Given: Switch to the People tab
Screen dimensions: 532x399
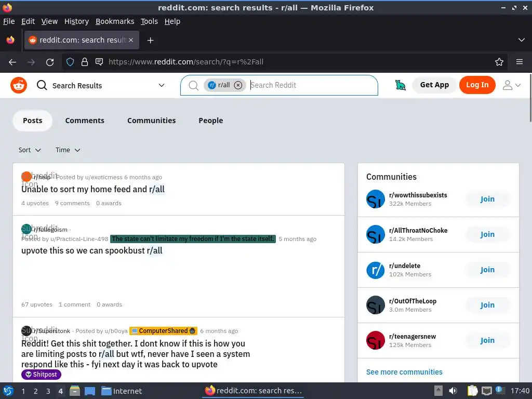Looking at the screenshot, I should [x=211, y=121].
